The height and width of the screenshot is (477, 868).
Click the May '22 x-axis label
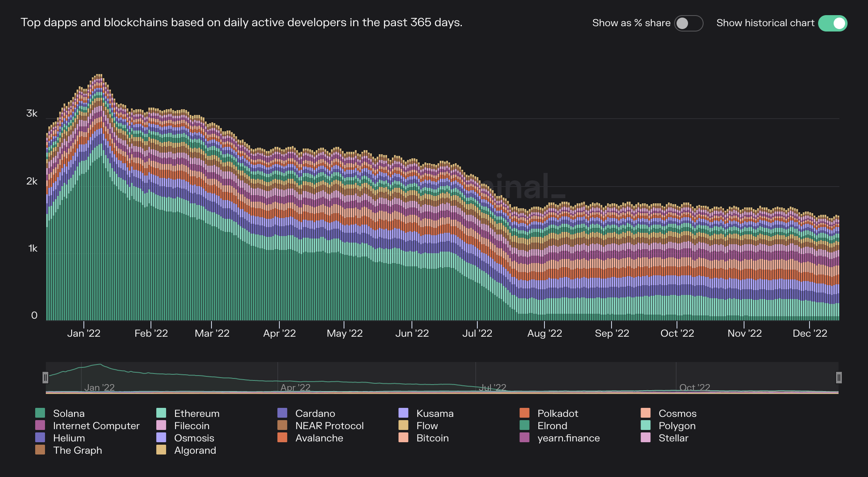[344, 334]
